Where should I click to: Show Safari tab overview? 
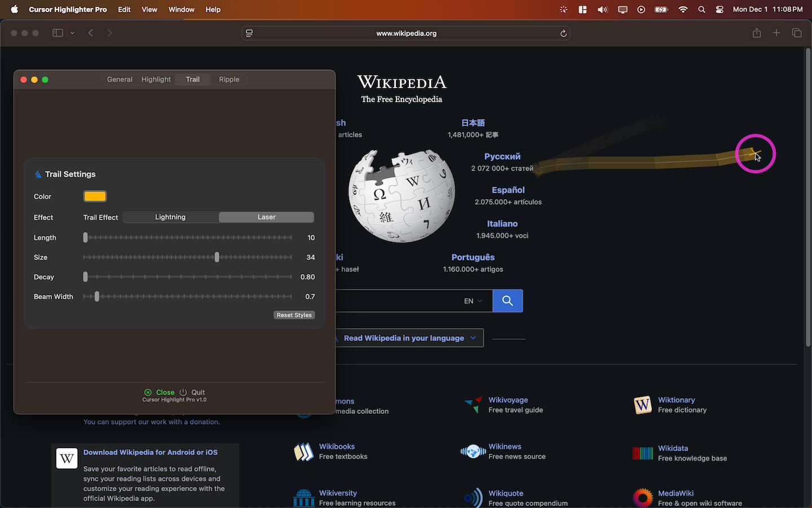point(797,33)
